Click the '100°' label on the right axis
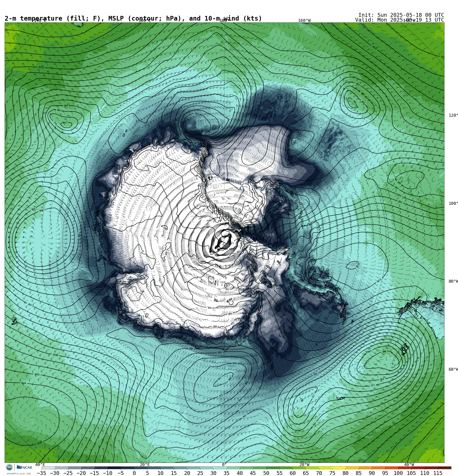 pyautogui.click(x=453, y=204)
